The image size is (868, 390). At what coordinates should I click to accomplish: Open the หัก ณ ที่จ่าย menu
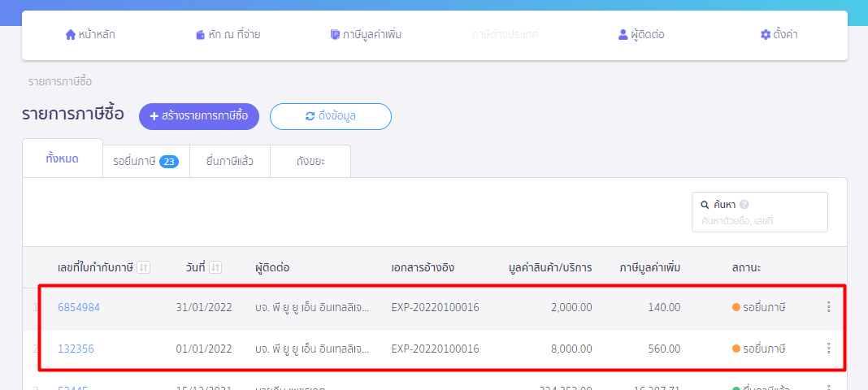(x=228, y=34)
